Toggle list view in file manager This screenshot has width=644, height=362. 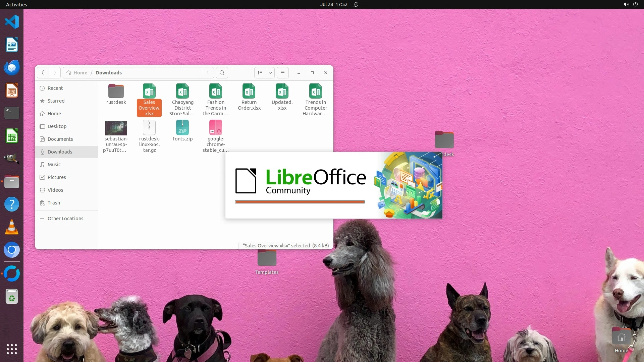tap(260, 73)
